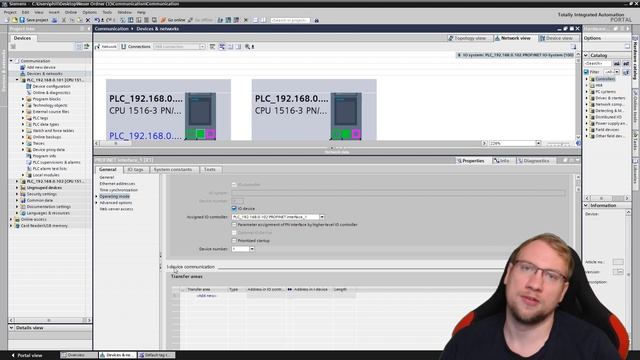Click the Compile icon in the main toolbar

[x=123, y=20]
